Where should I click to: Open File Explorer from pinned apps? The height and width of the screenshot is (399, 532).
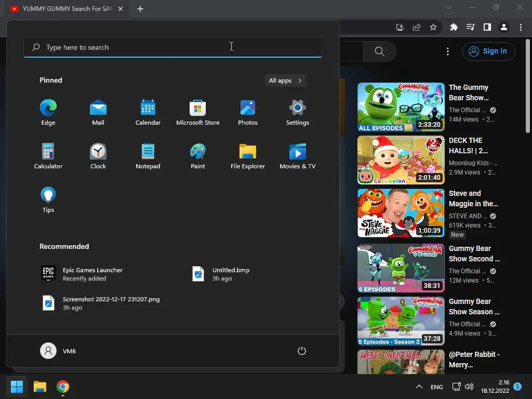pos(248,156)
